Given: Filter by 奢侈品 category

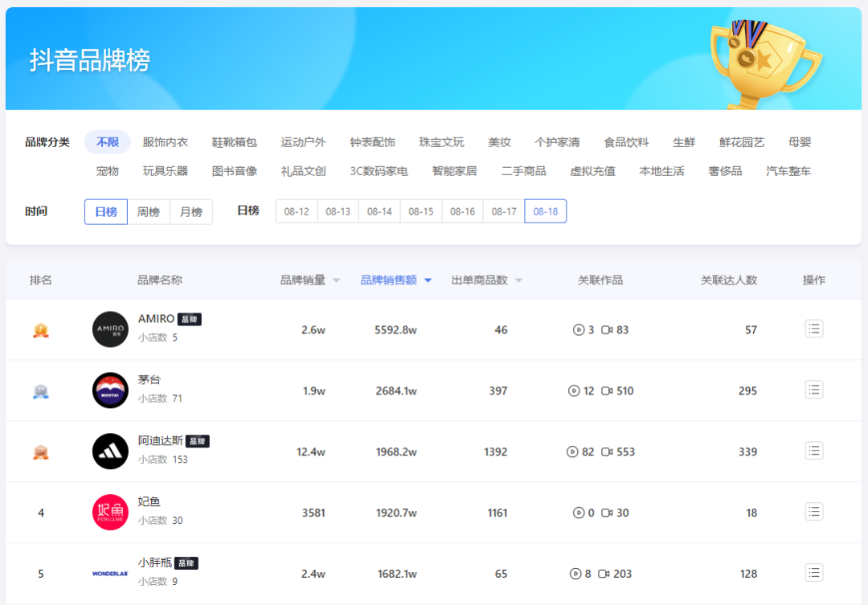Looking at the screenshot, I should tap(725, 171).
